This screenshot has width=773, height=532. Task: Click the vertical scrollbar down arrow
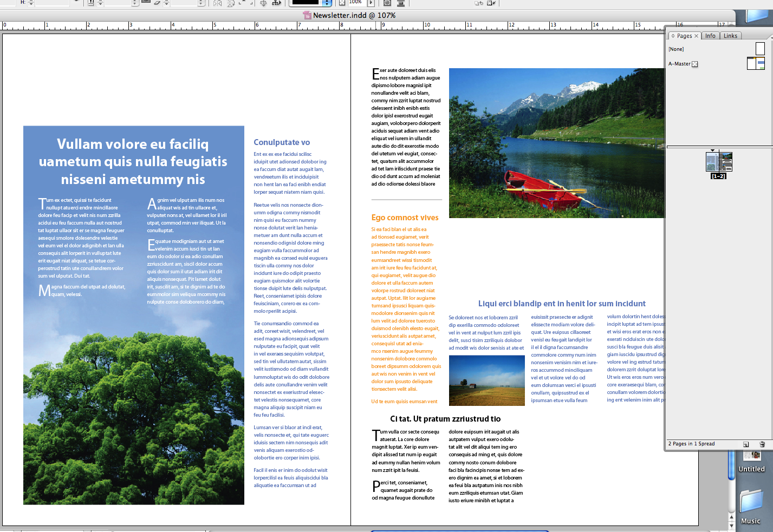pos(731,525)
